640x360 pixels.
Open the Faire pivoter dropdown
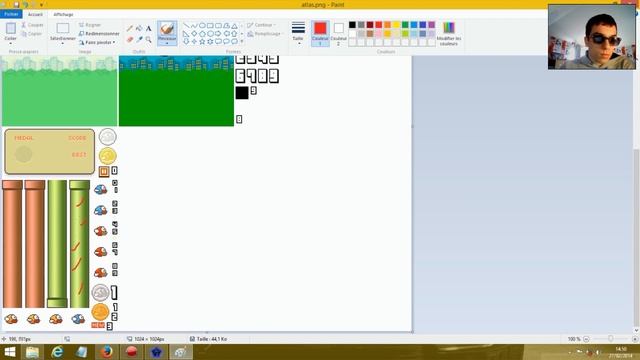click(97, 42)
